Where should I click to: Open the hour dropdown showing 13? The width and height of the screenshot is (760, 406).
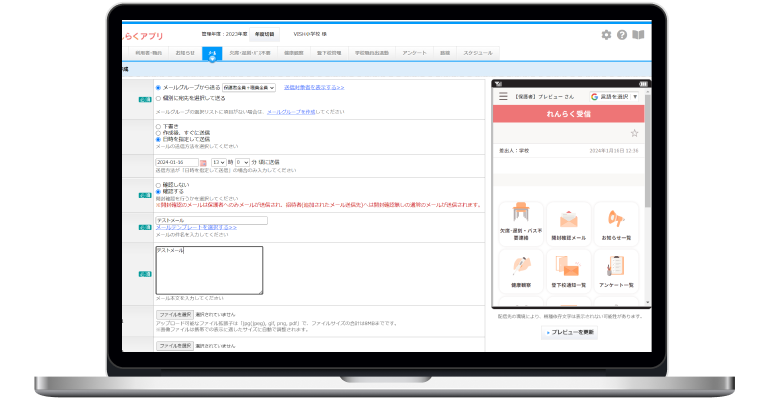pos(219,162)
